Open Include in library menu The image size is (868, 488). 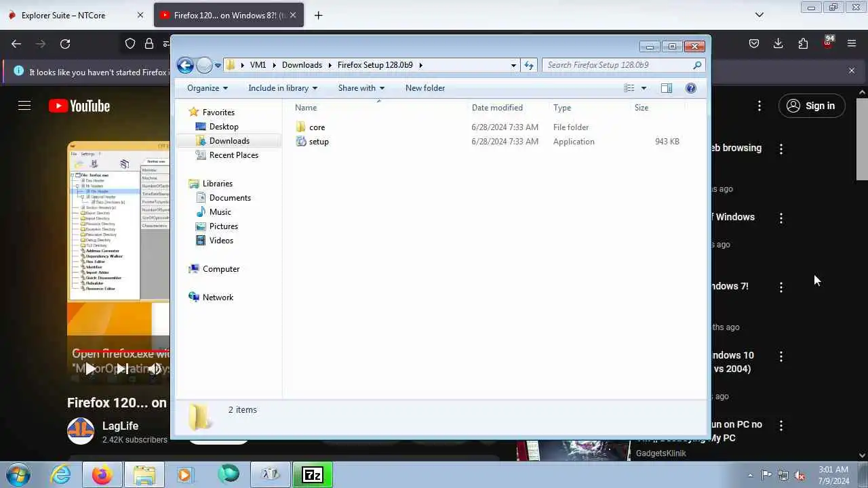tap(283, 88)
